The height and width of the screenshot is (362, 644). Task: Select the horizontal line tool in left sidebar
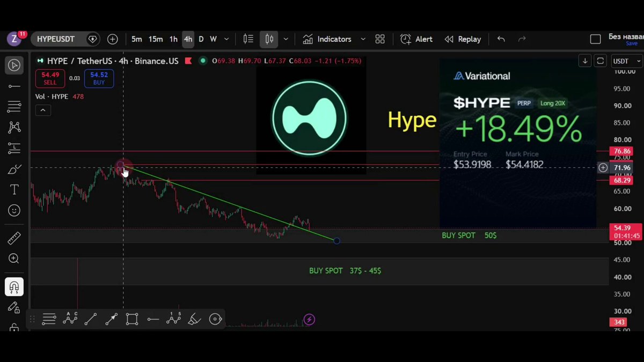point(14,86)
